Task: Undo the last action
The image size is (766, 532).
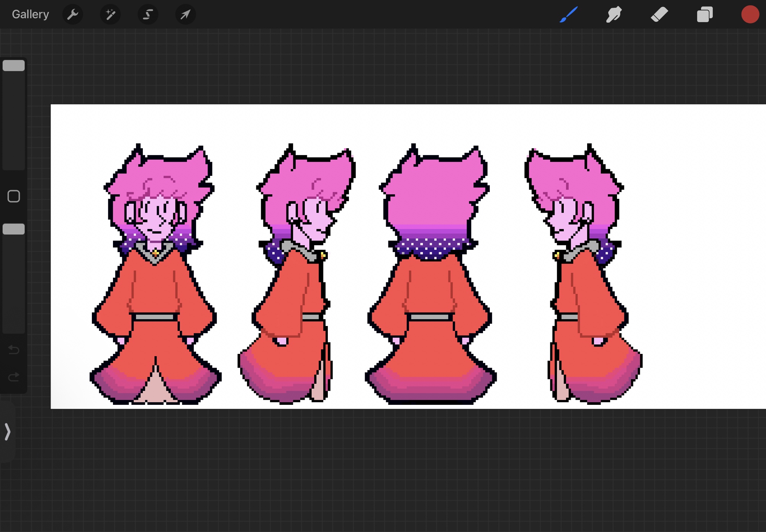Action: (x=14, y=350)
